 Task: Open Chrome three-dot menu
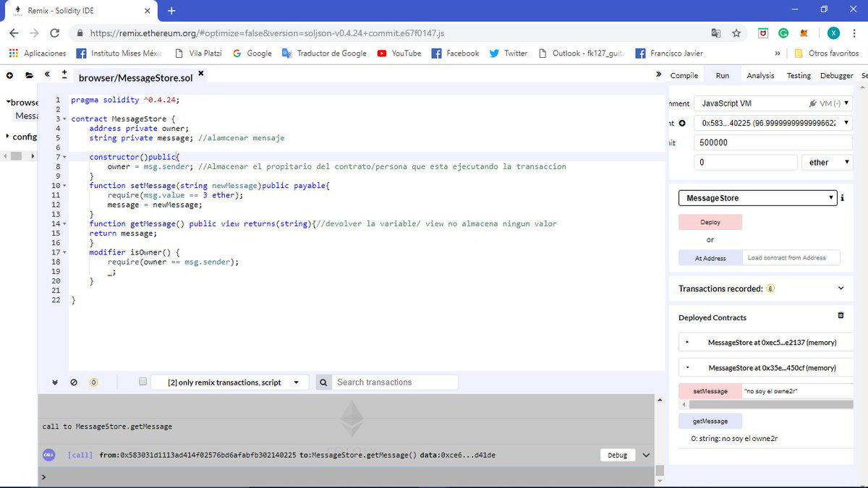click(854, 33)
